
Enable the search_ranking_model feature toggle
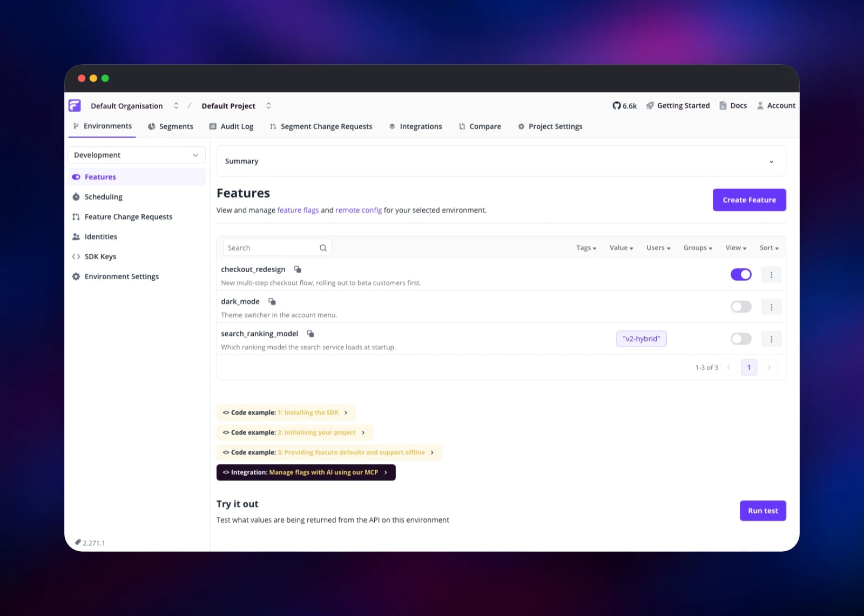coord(741,339)
